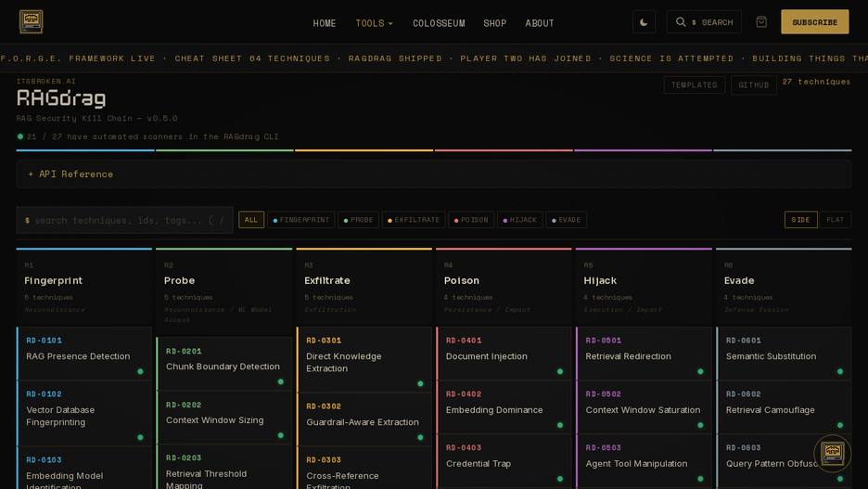Open Semantic Substitution card
The width and height of the screenshot is (868, 489).
tap(784, 354)
